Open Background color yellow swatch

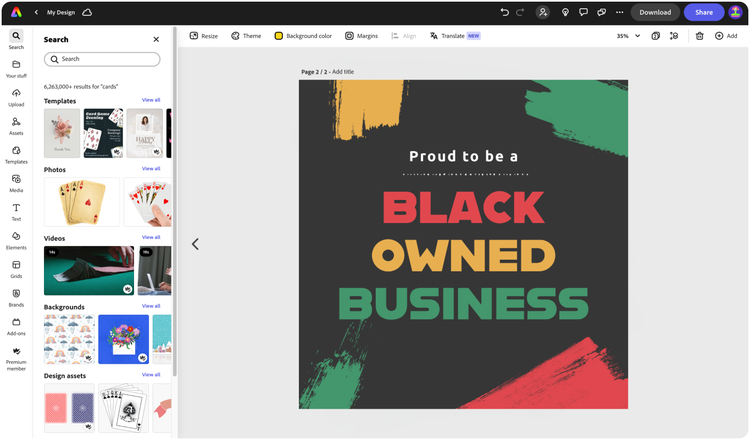point(278,36)
